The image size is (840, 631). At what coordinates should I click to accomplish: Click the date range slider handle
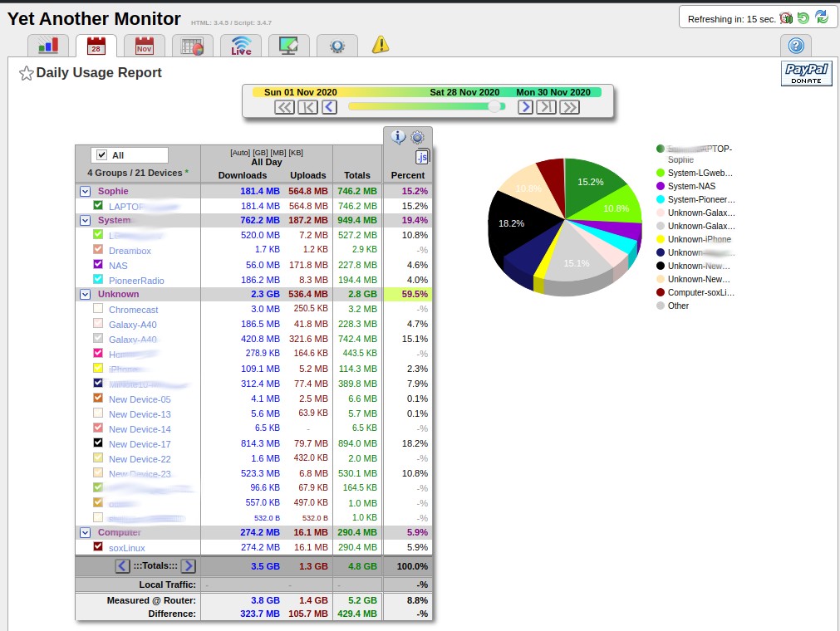[x=494, y=106]
